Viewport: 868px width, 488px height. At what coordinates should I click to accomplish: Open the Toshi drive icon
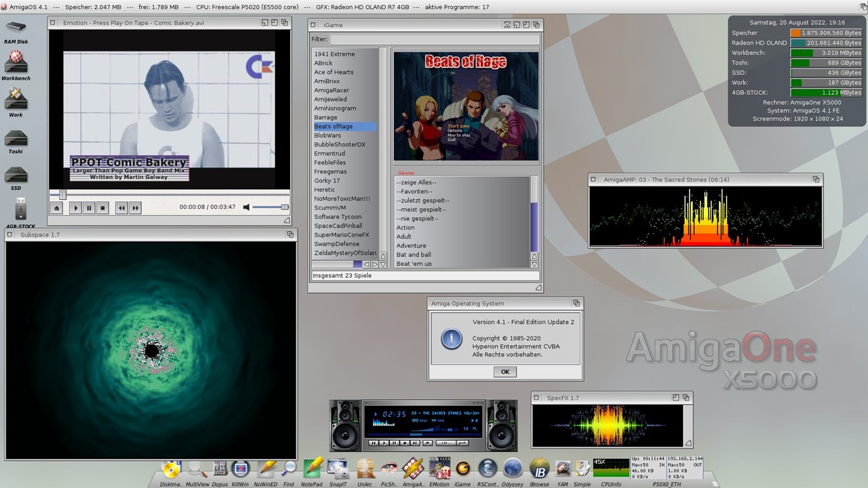click(x=16, y=139)
